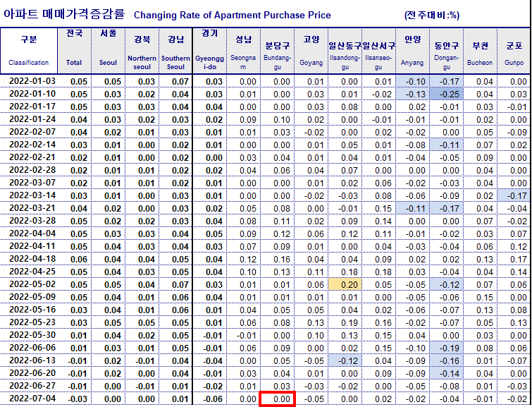532x407 pixels.
Task: Click the 일산동구 Ilsandong-gu column header
Action: 345,51
